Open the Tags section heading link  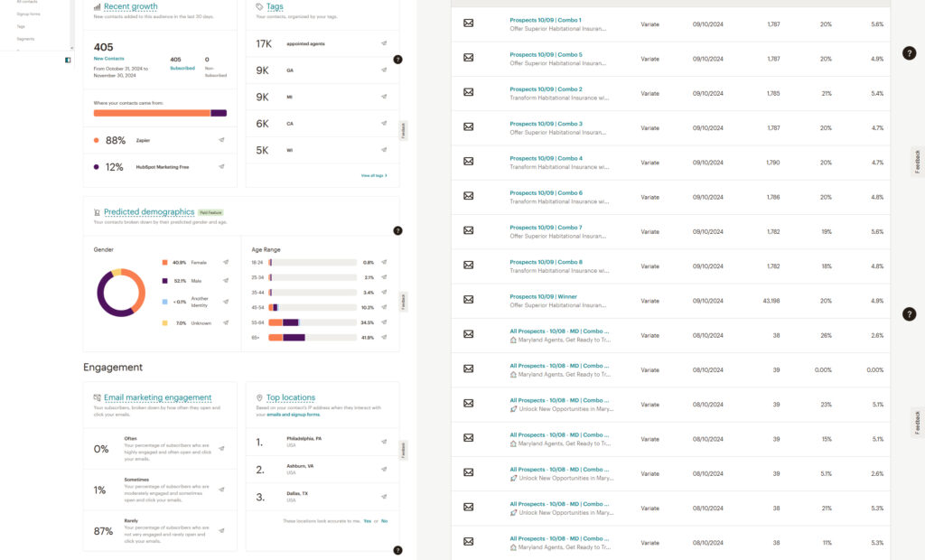click(275, 6)
